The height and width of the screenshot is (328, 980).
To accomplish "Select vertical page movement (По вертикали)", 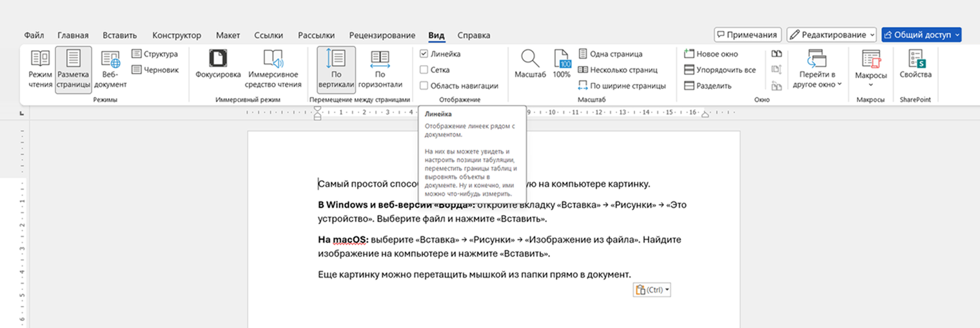I will 336,69.
